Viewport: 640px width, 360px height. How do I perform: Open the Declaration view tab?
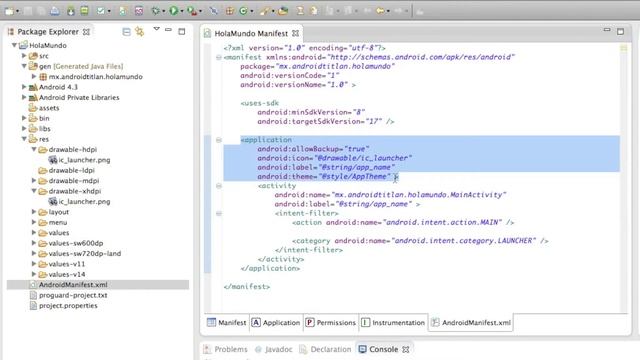tap(325, 349)
